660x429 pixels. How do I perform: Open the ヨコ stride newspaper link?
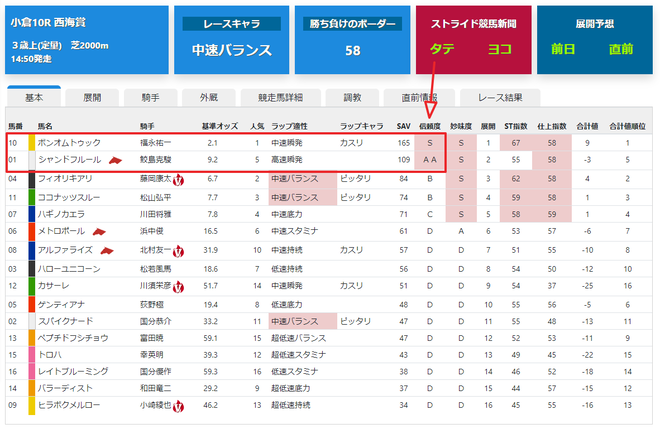[500, 49]
